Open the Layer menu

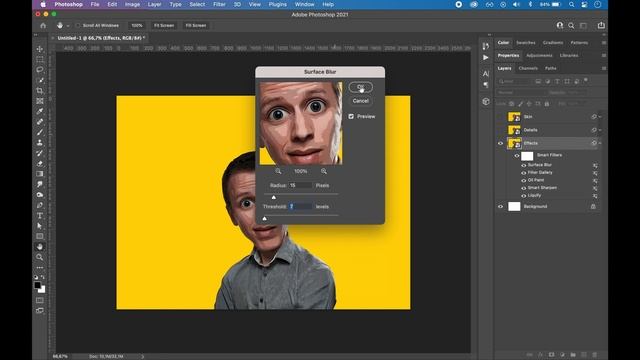154,4
